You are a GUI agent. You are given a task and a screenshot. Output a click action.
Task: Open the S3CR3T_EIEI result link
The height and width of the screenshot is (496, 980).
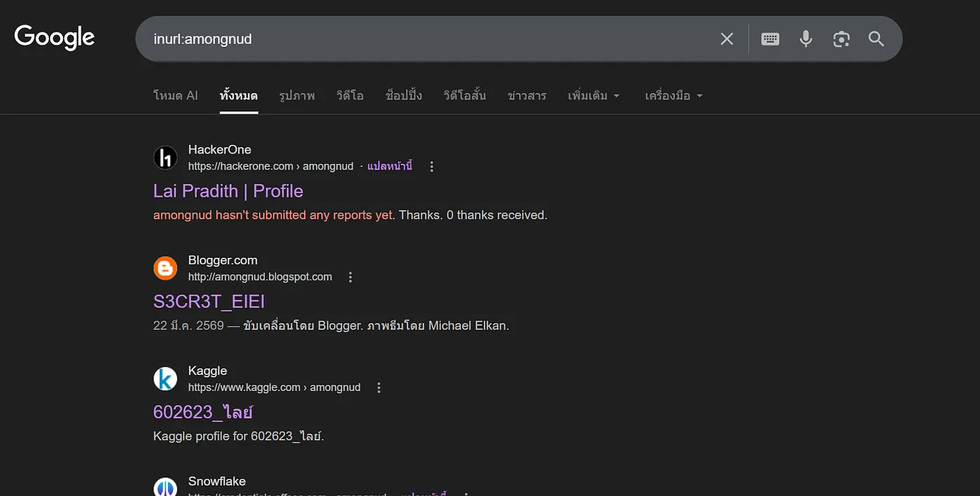coord(209,302)
